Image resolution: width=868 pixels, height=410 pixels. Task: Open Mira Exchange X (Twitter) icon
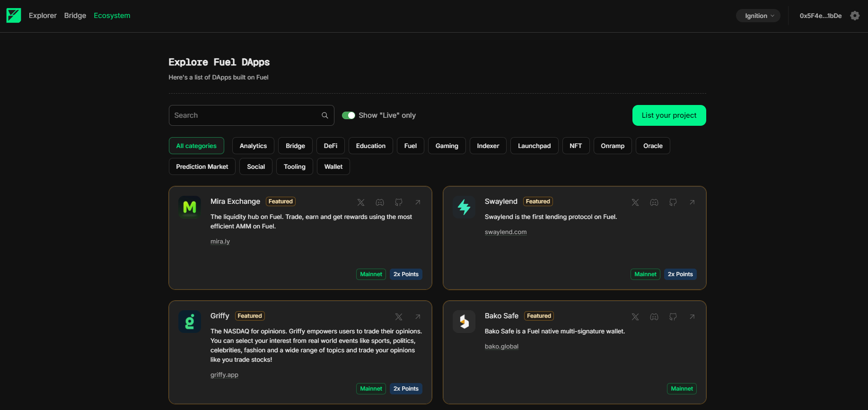point(361,202)
